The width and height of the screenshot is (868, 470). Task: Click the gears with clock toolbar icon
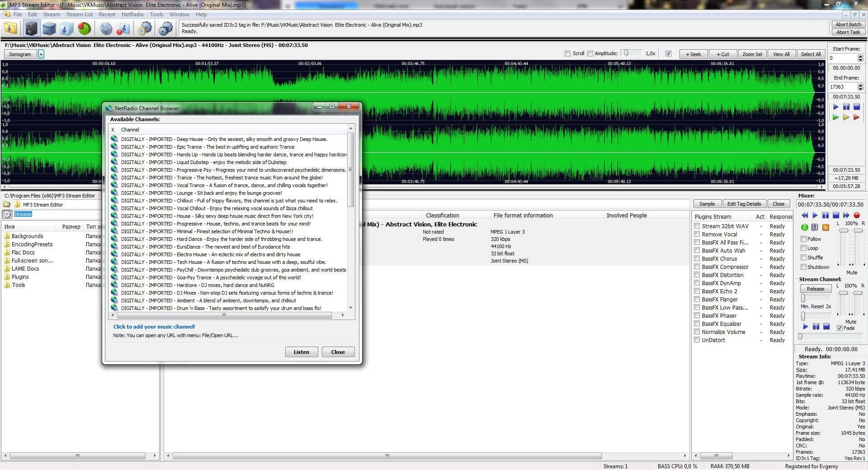[145, 28]
